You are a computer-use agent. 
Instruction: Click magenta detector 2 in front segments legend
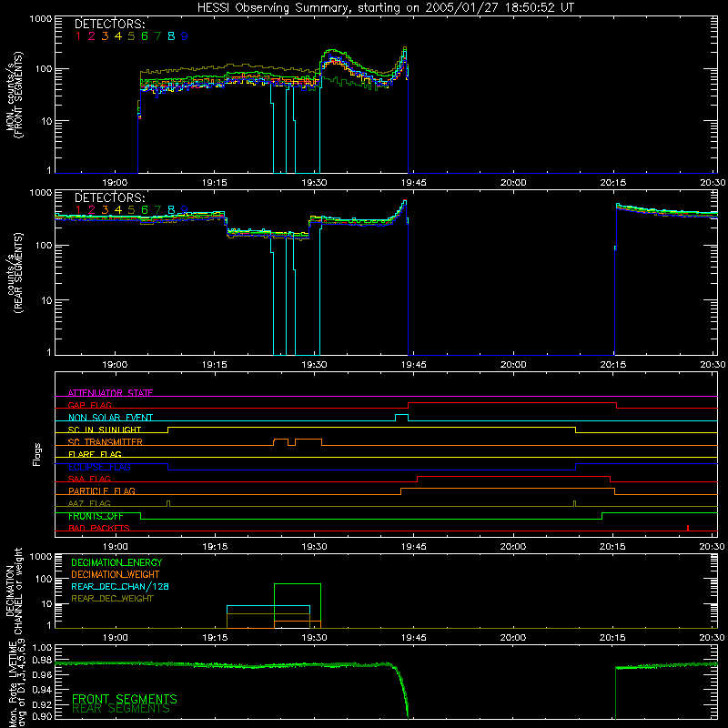coord(92,36)
